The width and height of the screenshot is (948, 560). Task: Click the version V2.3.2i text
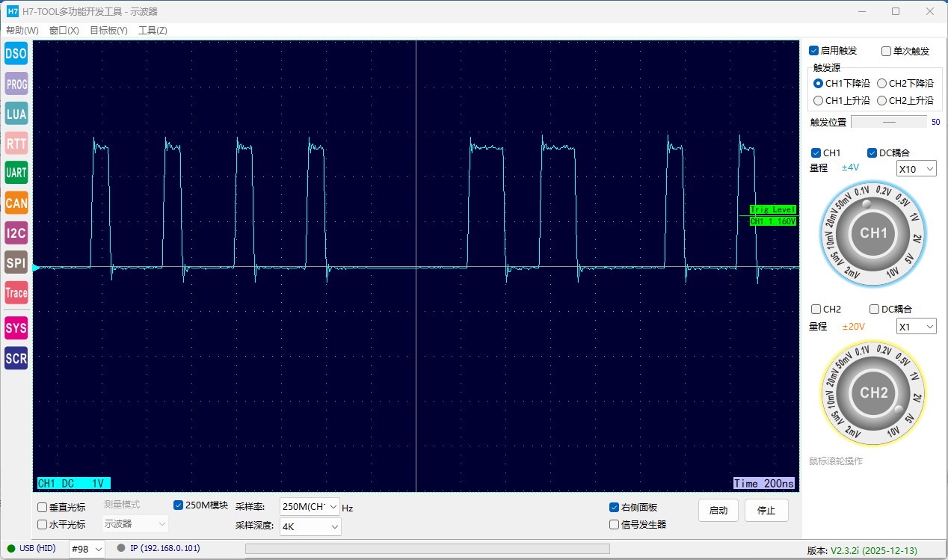click(873, 550)
